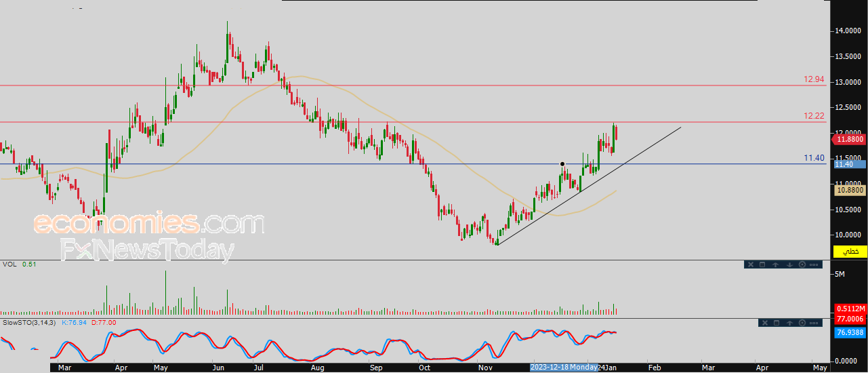This screenshot has height=373, width=868.
Task: Select the 12.94 resistance line label
Action: 814,79
